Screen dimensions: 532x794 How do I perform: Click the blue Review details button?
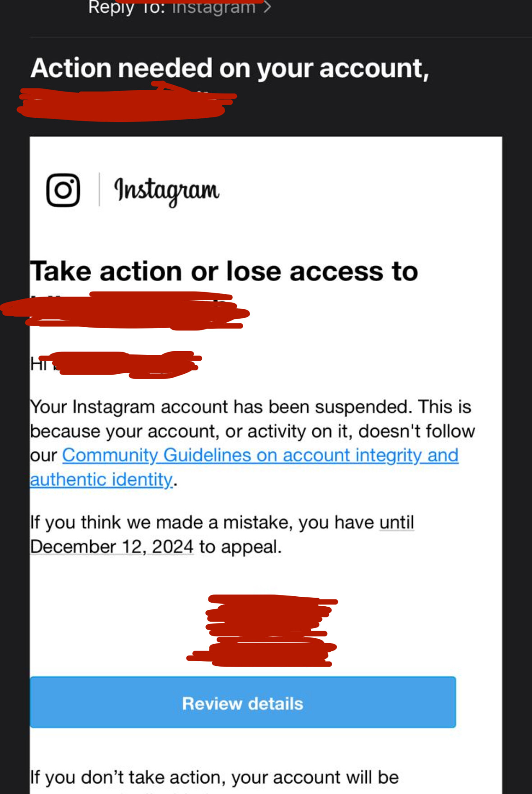coord(243,702)
